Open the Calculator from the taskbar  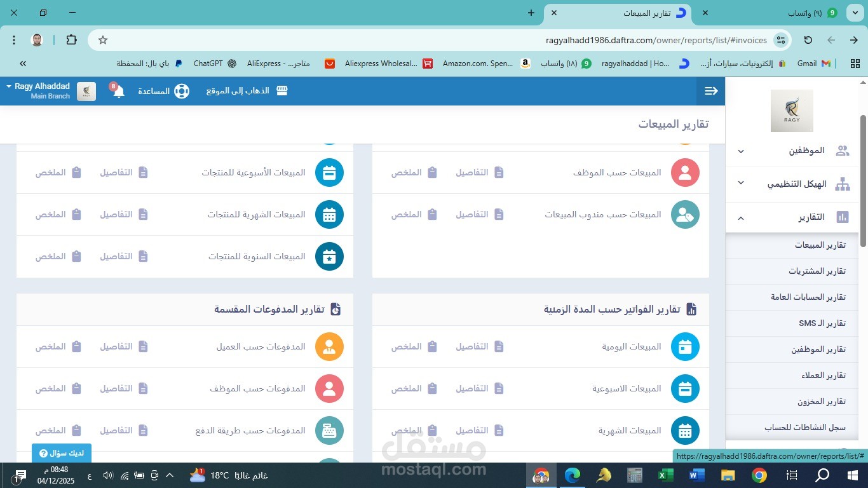[634, 475]
